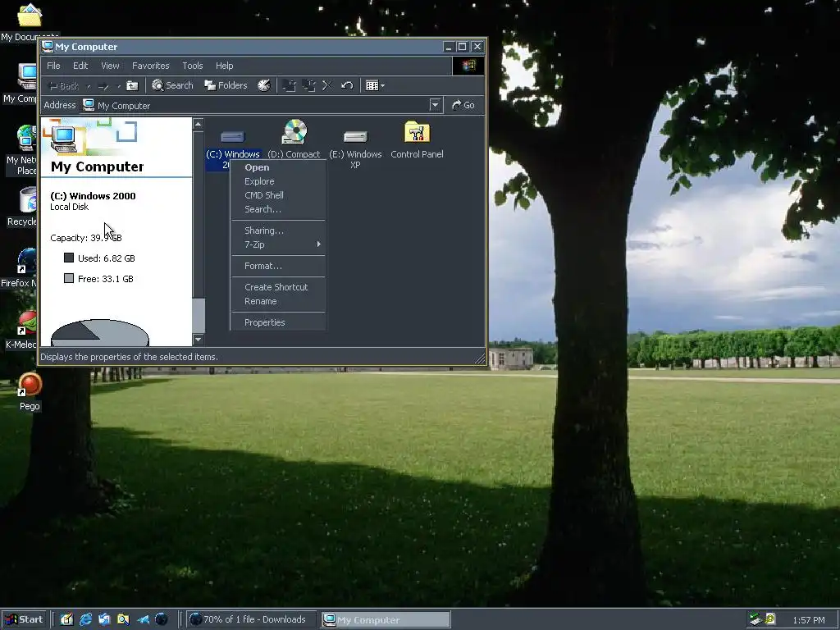Open the Views toolbar dropdown
The width and height of the screenshot is (840, 630).
click(x=375, y=85)
